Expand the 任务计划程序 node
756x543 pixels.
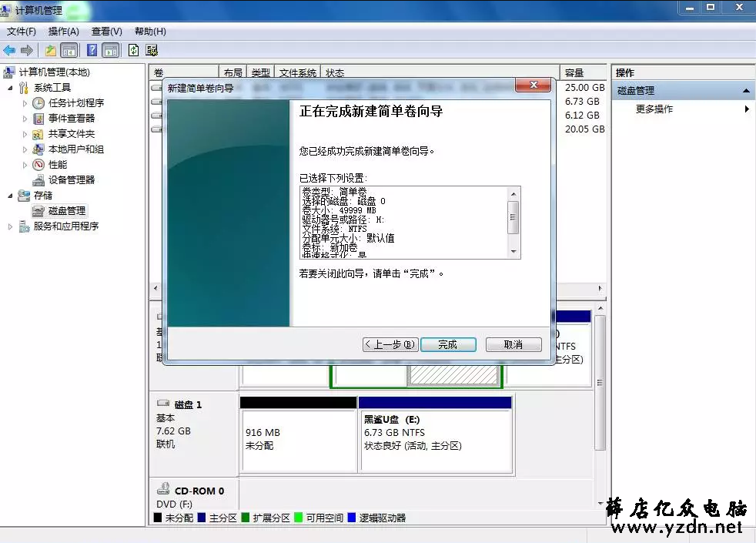tap(25, 103)
